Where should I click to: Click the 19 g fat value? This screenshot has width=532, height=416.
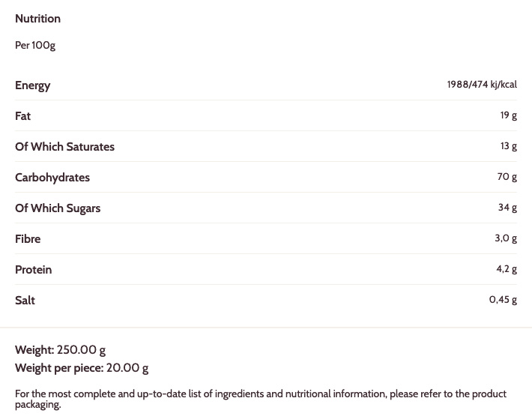point(509,115)
